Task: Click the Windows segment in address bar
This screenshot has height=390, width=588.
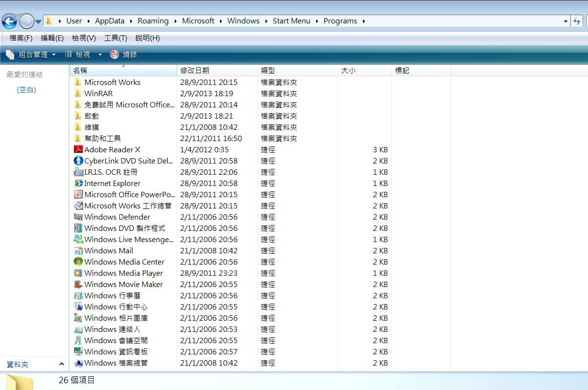Action: click(x=243, y=21)
